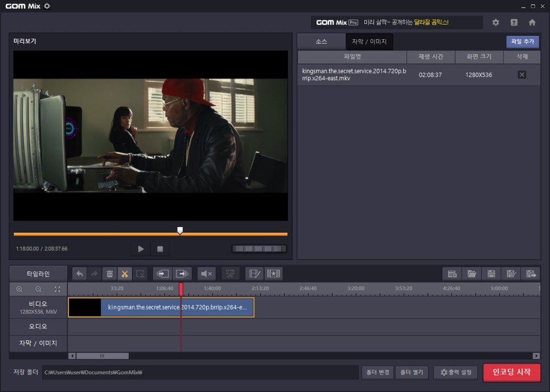This screenshot has height=392, width=550.
Task: Click the timeline scrollbar left arrow
Action: tap(72, 356)
